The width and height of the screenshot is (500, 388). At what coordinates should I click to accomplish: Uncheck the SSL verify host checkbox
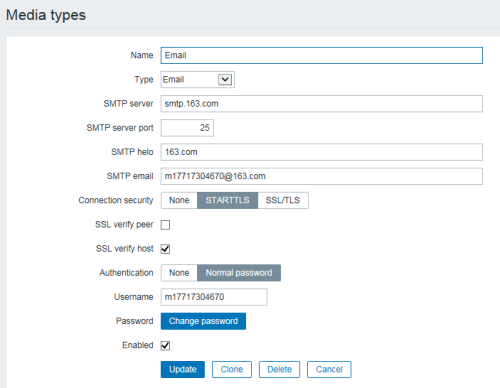coord(165,249)
